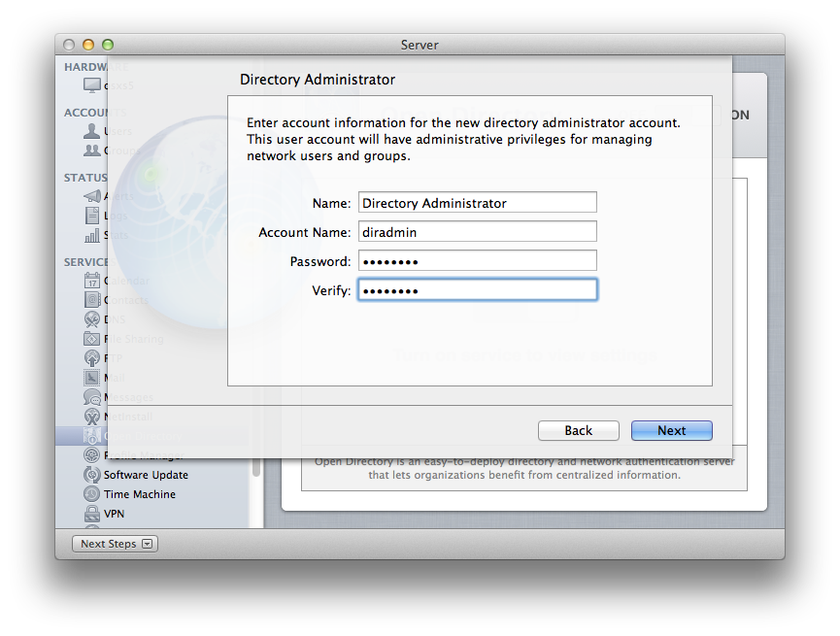This screenshot has height=636, width=840.
Task: Select the Contacts service icon
Action: tap(92, 299)
